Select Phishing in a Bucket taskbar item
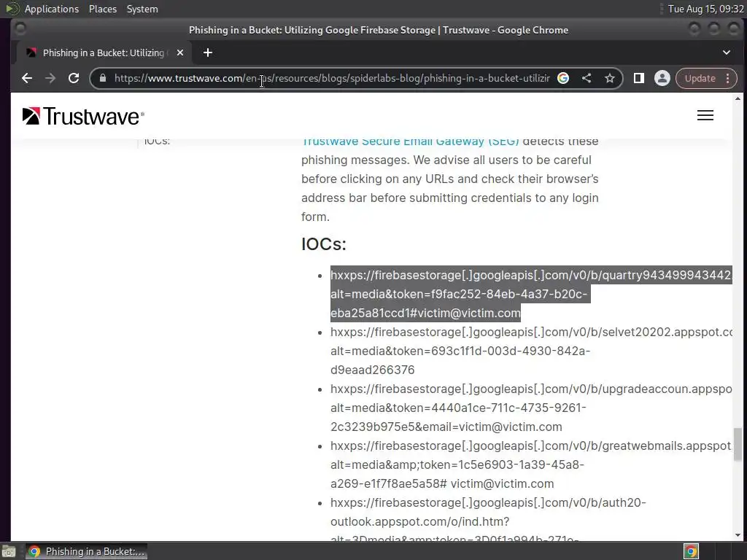Viewport: 747px width, 560px height. coord(86,551)
